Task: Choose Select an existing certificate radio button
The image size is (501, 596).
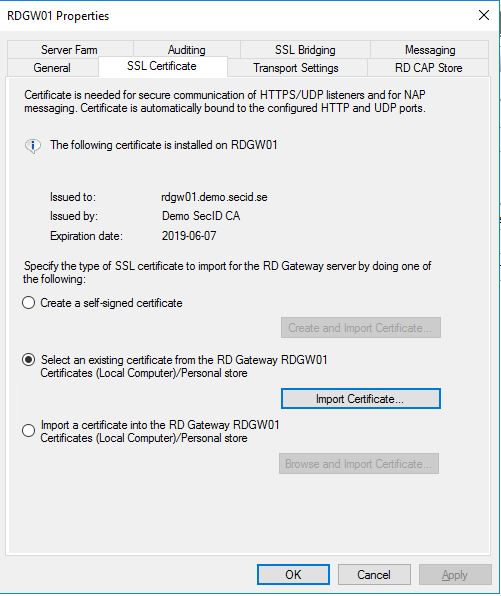Action: (x=29, y=360)
